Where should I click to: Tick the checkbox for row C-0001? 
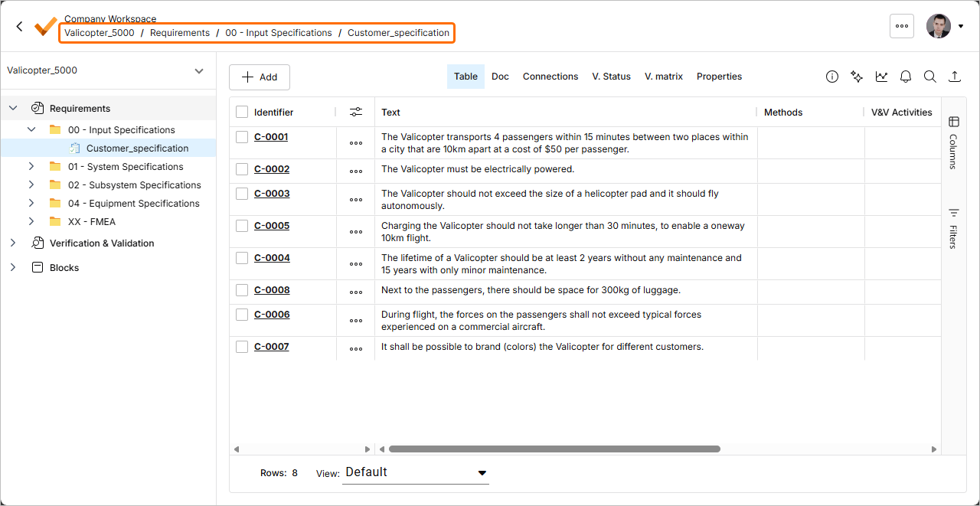click(x=242, y=137)
